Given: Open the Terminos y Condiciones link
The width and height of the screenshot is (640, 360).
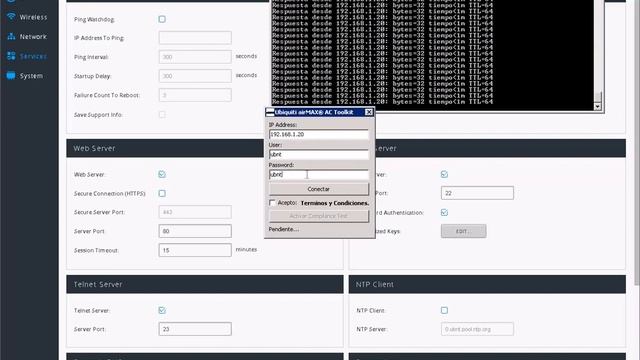Looking at the screenshot, I should coord(335,203).
